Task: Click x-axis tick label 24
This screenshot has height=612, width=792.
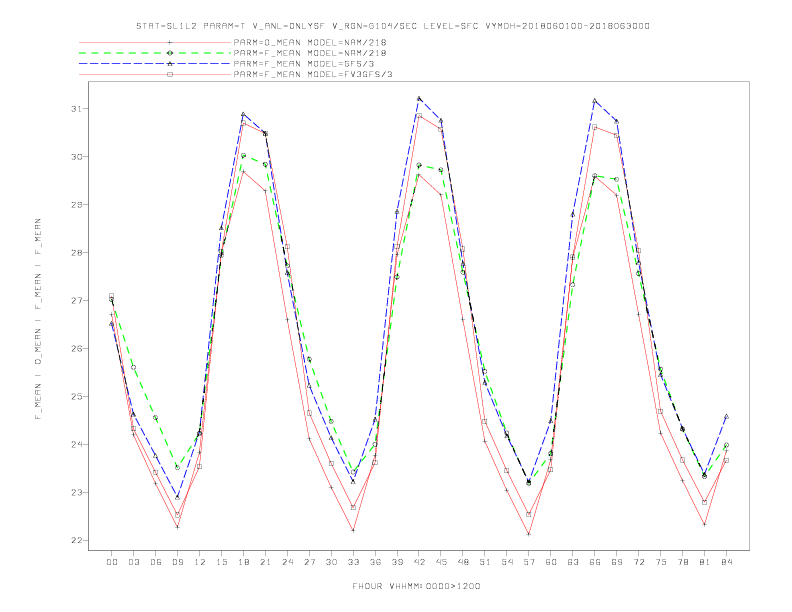Action: [287, 562]
